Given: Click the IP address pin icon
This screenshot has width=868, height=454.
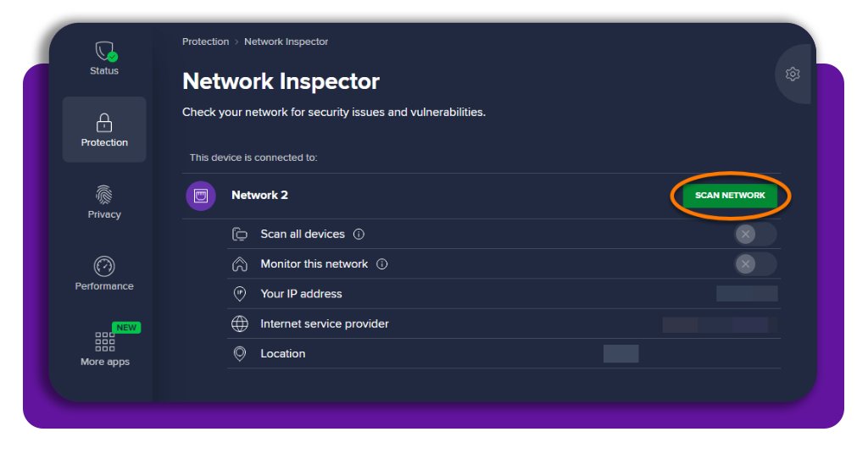Looking at the screenshot, I should coord(240,294).
